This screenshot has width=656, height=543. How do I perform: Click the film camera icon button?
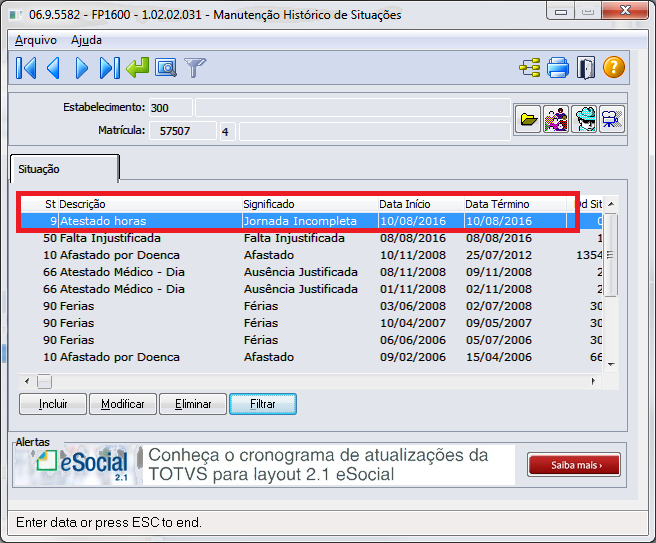point(612,119)
